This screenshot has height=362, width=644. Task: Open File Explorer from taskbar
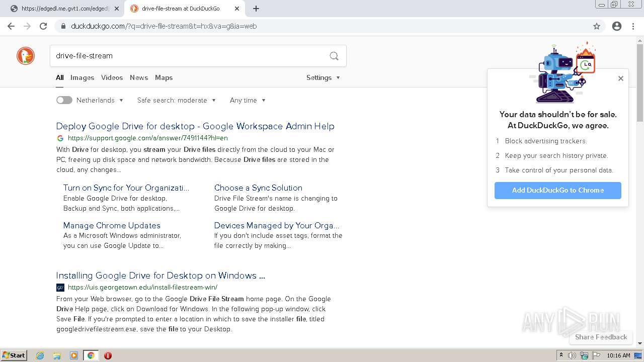(57, 355)
